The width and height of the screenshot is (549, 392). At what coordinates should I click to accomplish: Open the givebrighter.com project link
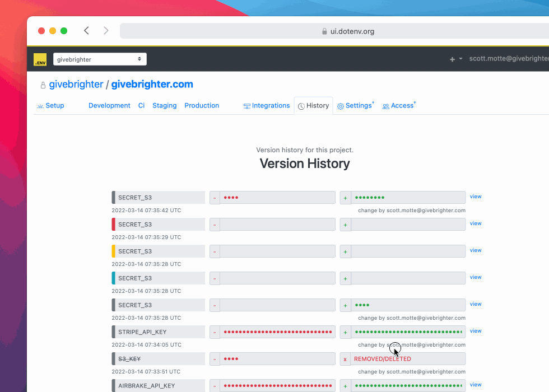point(152,85)
